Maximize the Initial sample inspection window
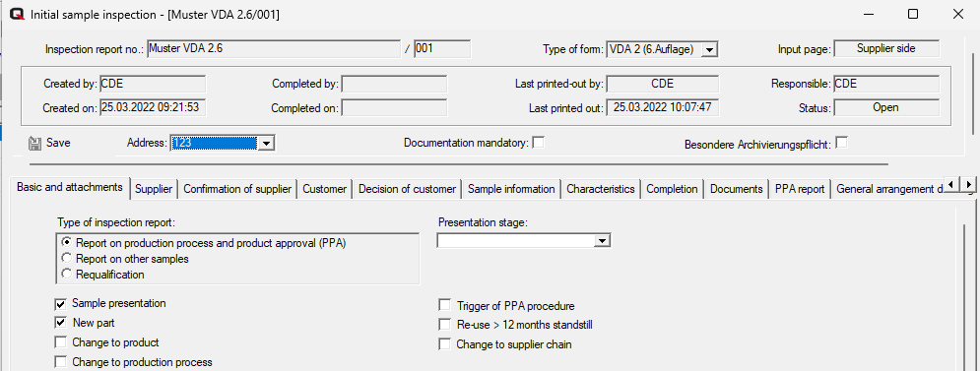 913,15
